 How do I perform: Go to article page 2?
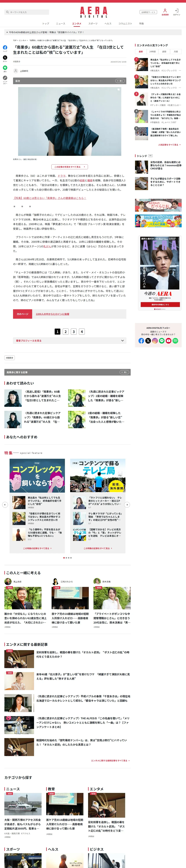pyautogui.click(x=65, y=332)
